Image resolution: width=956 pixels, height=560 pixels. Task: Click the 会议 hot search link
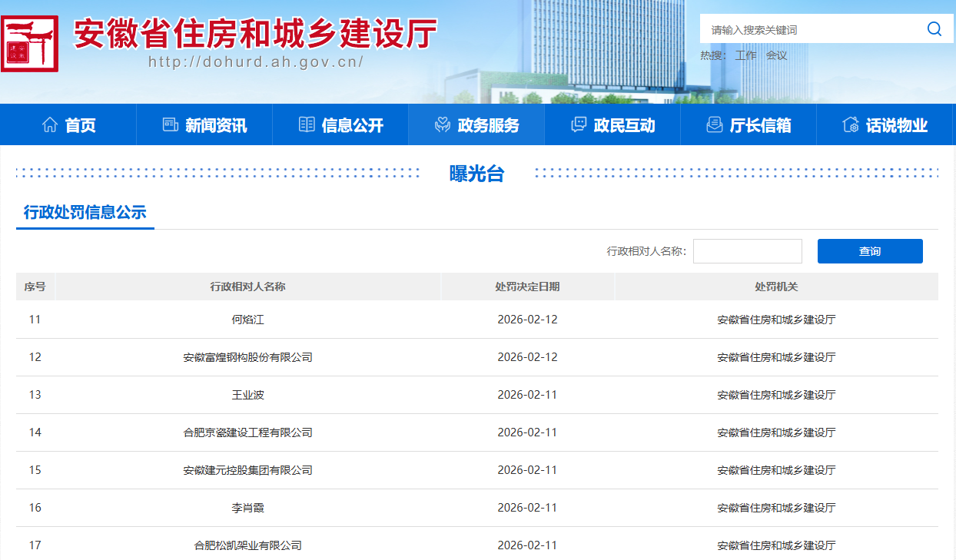pyautogui.click(x=776, y=55)
